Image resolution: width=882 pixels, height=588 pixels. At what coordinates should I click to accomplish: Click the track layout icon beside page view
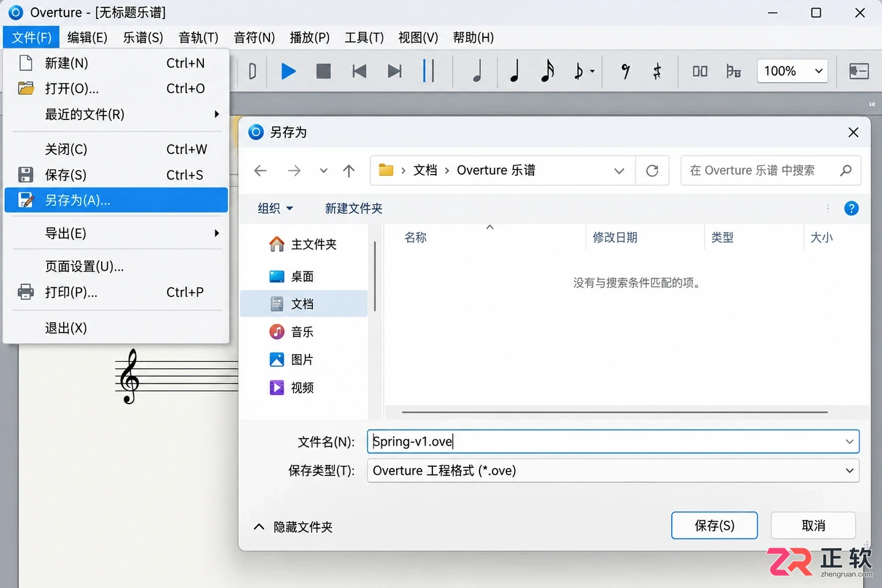733,72
